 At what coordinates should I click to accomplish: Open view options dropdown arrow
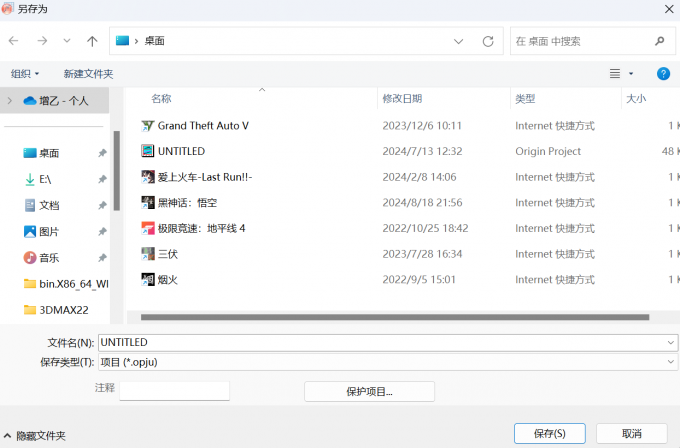point(631,74)
